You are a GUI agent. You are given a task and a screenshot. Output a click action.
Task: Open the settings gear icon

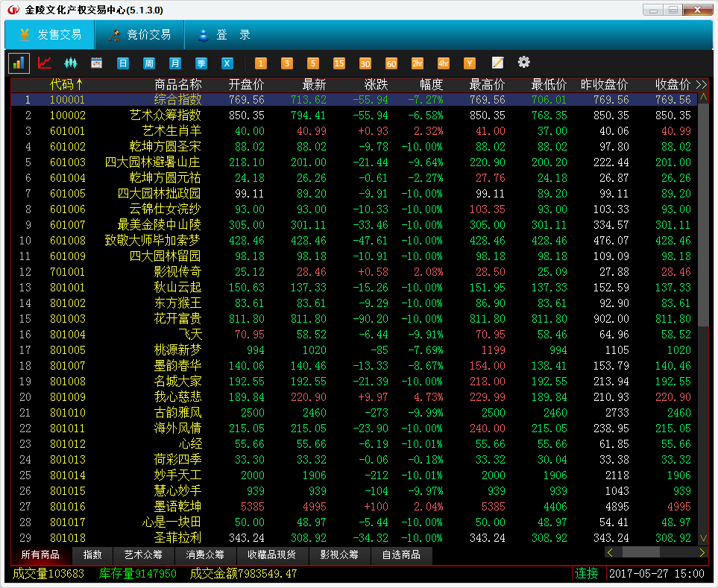[523, 63]
